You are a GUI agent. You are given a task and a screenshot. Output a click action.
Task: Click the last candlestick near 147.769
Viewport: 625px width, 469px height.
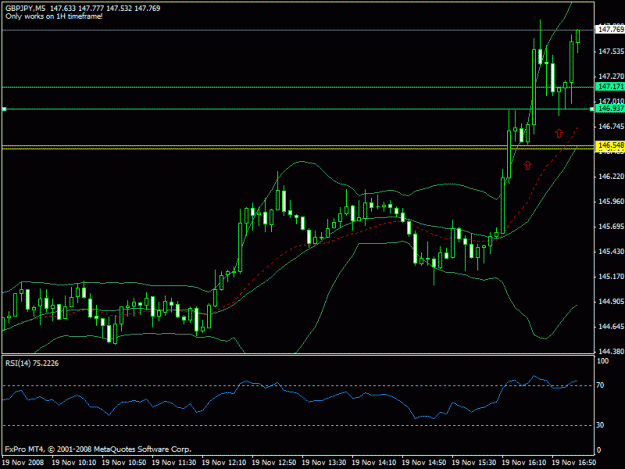[x=578, y=37]
